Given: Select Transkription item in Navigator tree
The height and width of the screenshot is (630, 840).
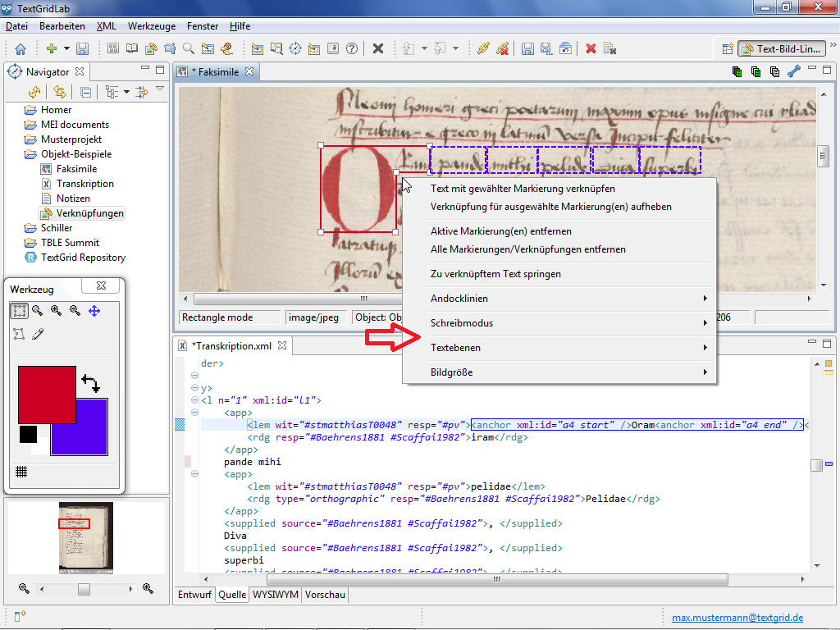Looking at the screenshot, I should coord(85,184).
